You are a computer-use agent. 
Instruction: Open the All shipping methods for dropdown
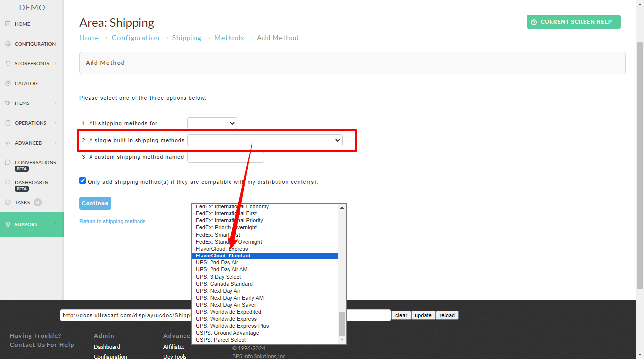pos(212,123)
